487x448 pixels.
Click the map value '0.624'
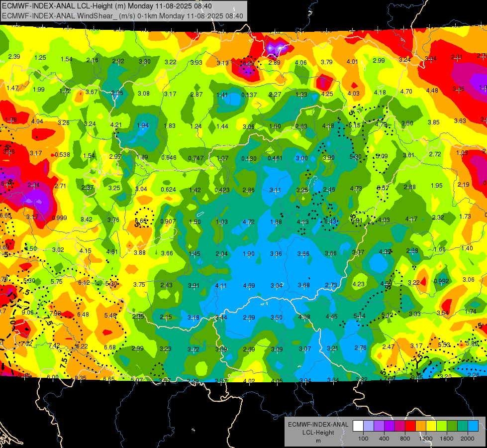point(168,189)
